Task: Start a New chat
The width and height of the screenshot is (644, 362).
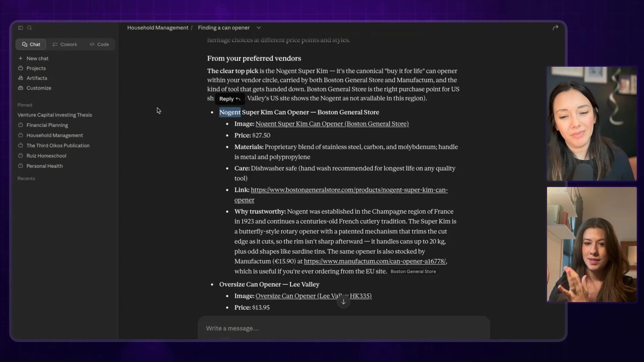Action: point(37,58)
